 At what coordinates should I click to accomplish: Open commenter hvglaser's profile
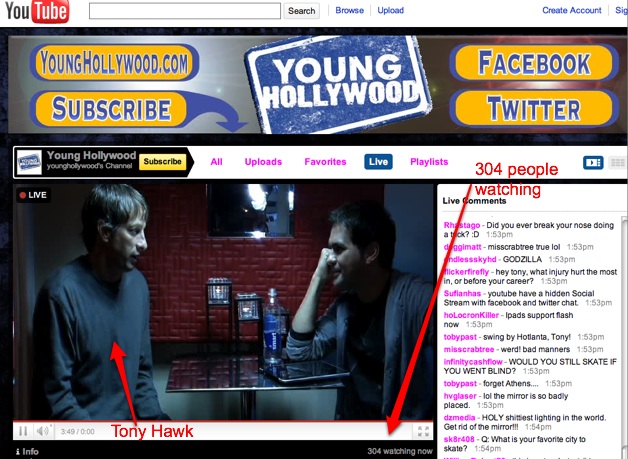[460, 396]
